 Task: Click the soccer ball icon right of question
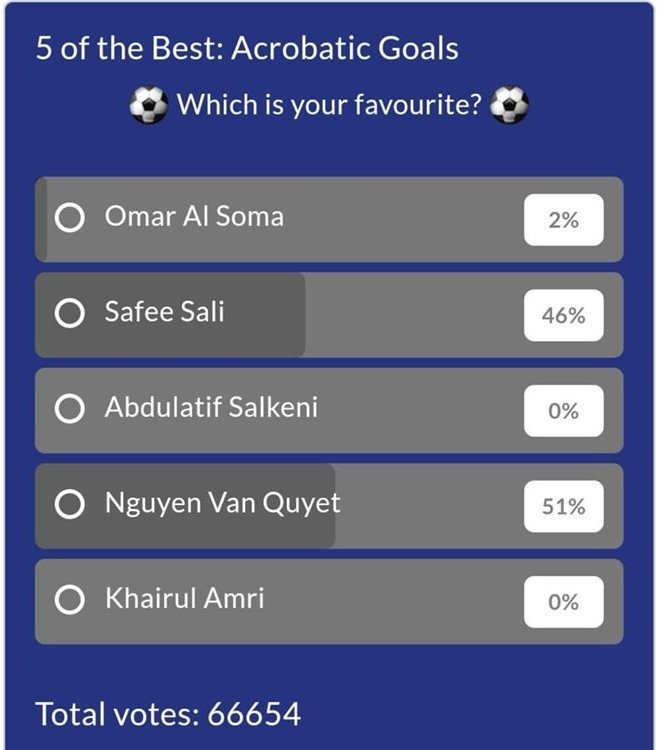[508, 104]
